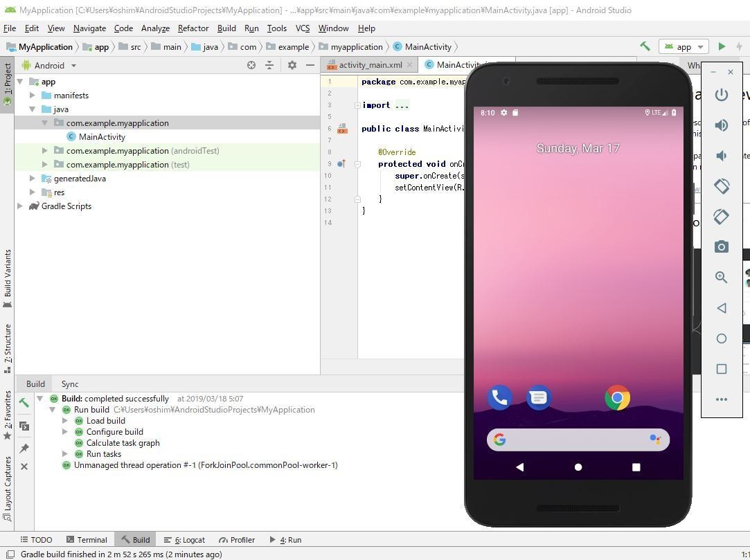Open the Refactor menu
750x560 pixels.
[193, 28]
